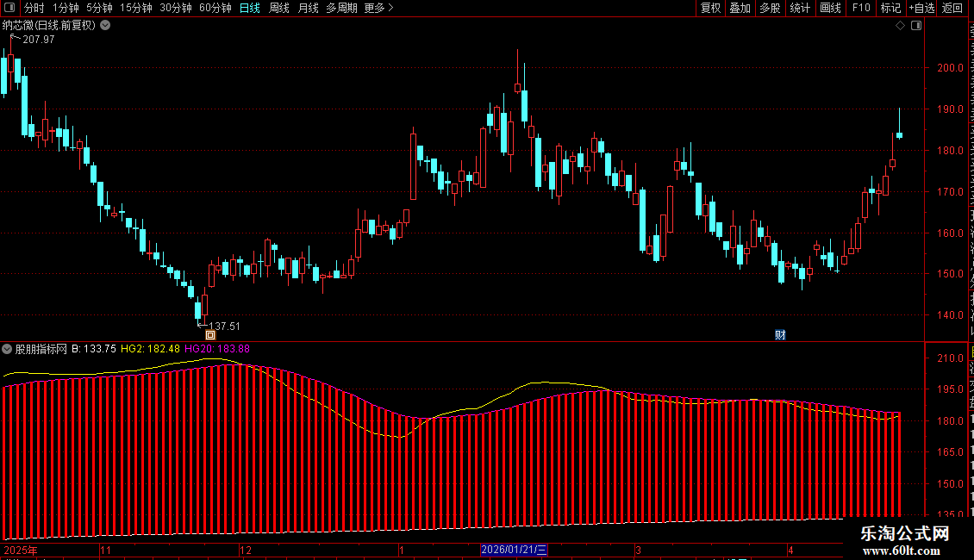The height and width of the screenshot is (560, 974).
Task: Open the 纳芯微 chart settings dropdown
Action: pyautogui.click(x=106, y=26)
